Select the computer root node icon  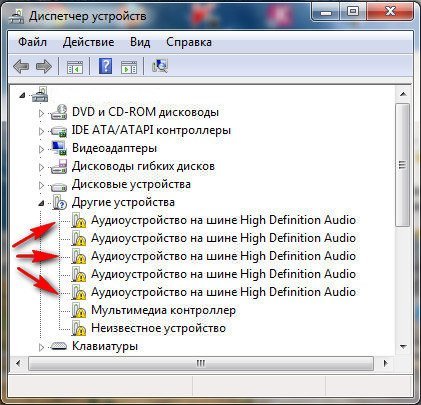[x=40, y=94]
